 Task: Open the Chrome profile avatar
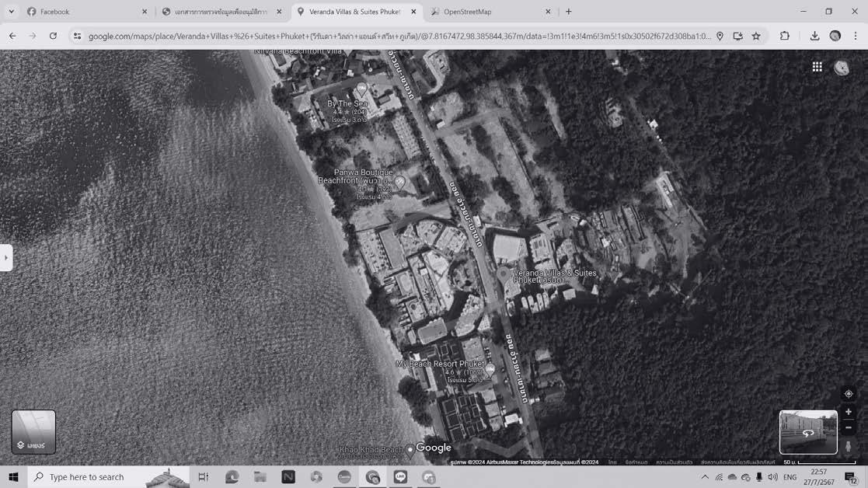[835, 36]
